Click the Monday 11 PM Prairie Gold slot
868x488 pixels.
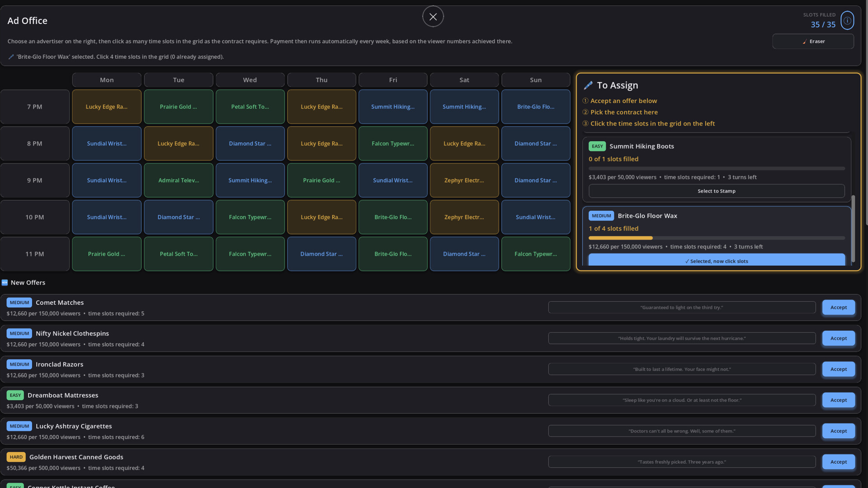(x=107, y=254)
